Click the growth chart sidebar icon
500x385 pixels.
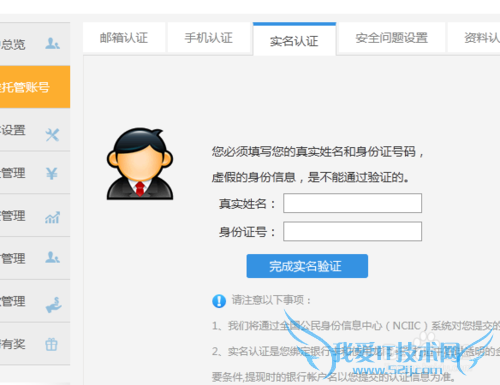(52, 217)
